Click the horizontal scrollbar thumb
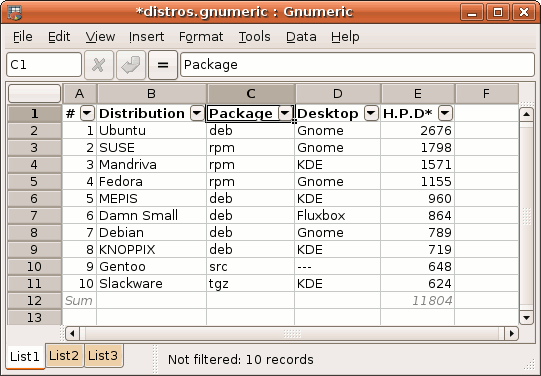The image size is (541, 376). (292, 334)
